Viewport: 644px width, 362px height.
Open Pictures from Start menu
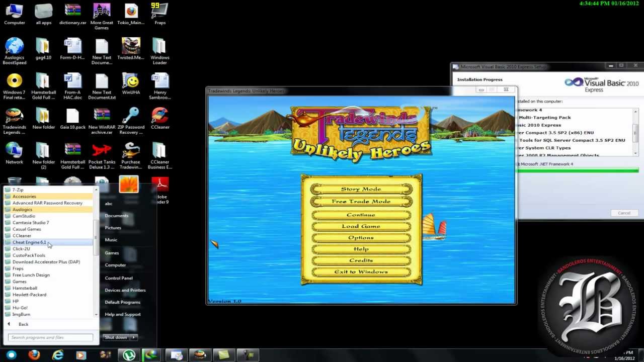(x=113, y=228)
